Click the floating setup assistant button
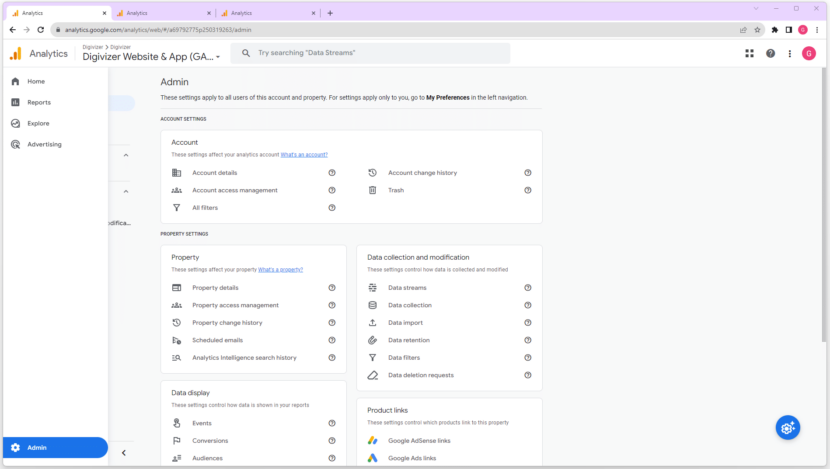 pyautogui.click(x=788, y=428)
